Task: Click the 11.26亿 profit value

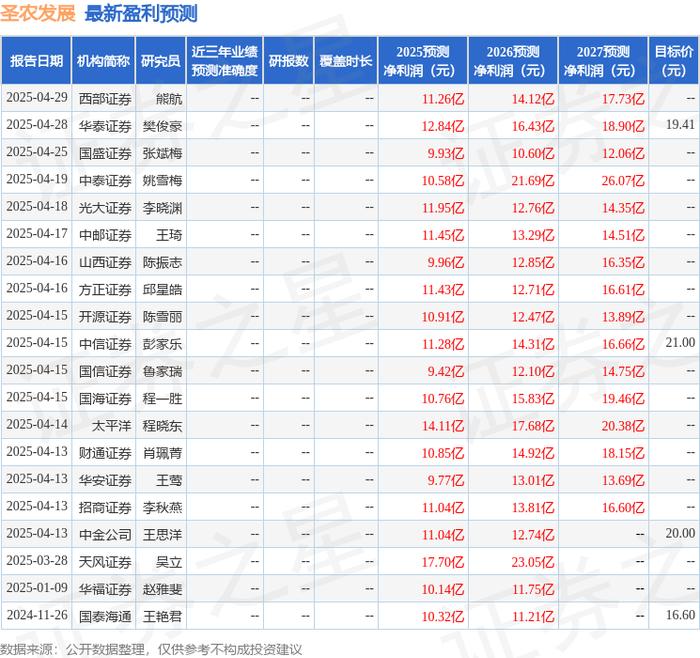Action: point(443,99)
